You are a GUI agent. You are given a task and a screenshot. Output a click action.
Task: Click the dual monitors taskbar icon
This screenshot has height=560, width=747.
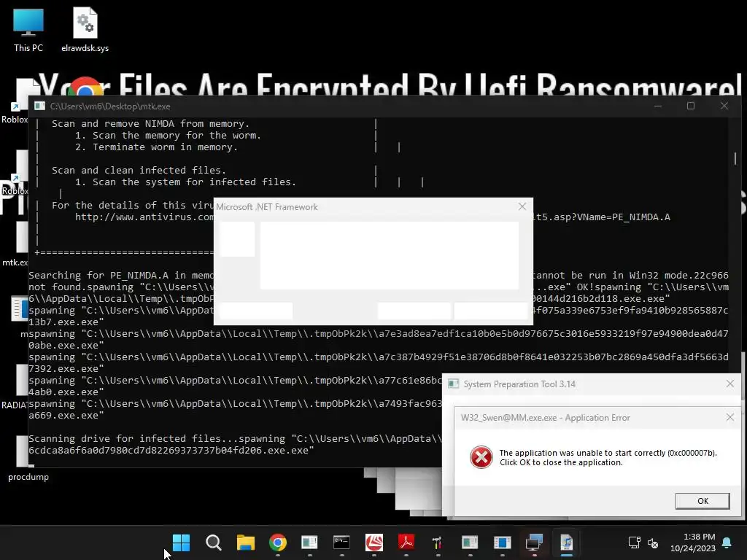(x=534, y=542)
